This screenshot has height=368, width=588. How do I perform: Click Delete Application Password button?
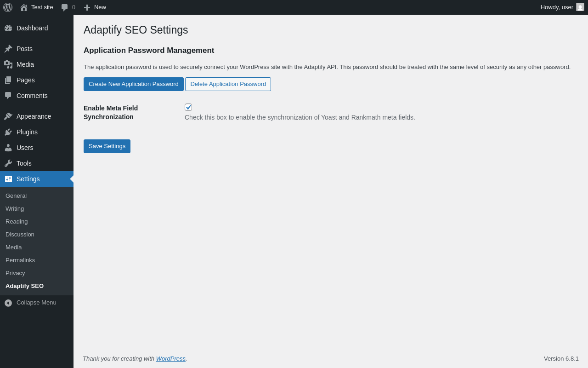pos(228,84)
